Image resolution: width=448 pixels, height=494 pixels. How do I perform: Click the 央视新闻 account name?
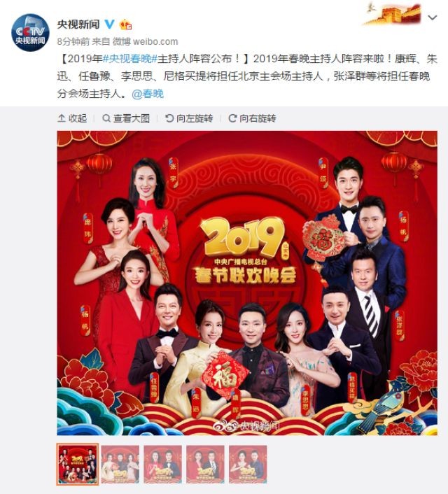78,24
